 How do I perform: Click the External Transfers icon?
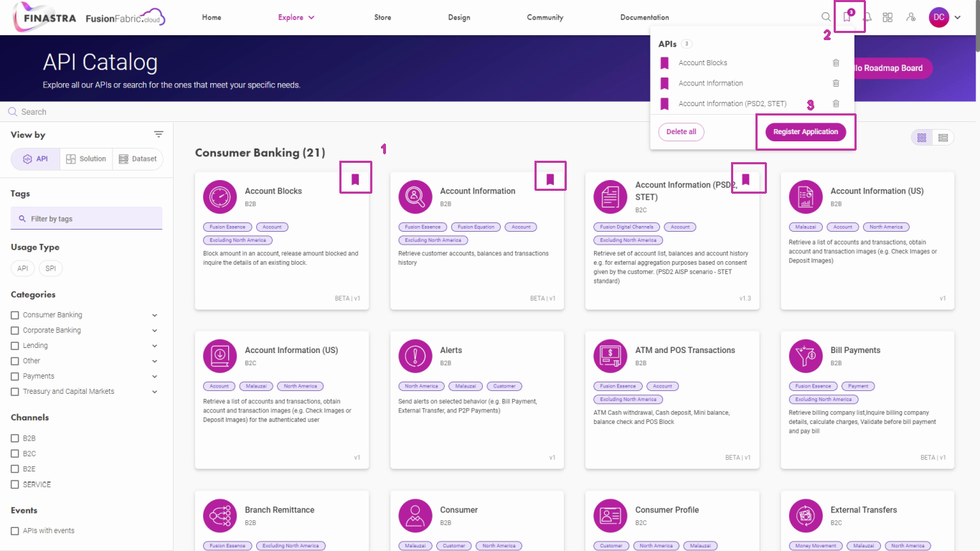(x=805, y=515)
